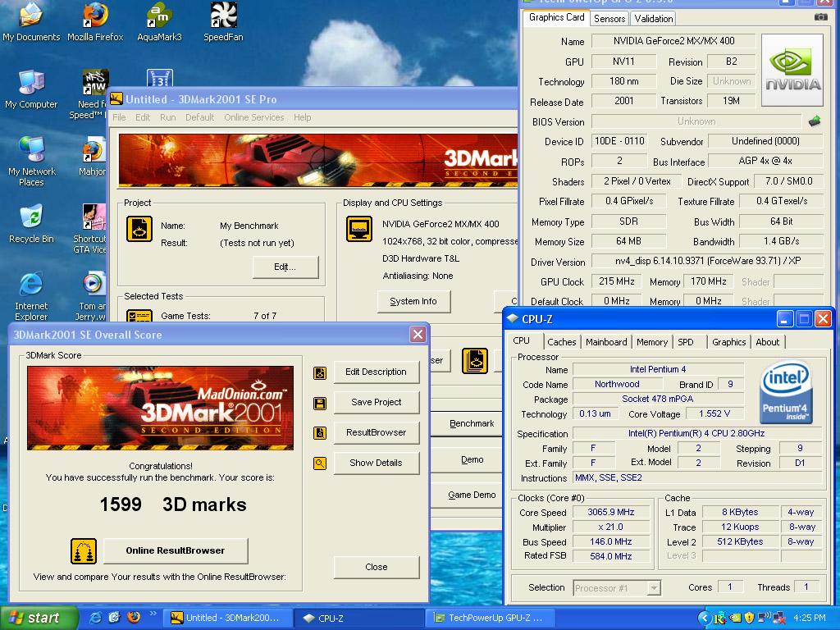Open the File menu in 3DMark2001
This screenshot has width=840, height=630.
pos(119,117)
